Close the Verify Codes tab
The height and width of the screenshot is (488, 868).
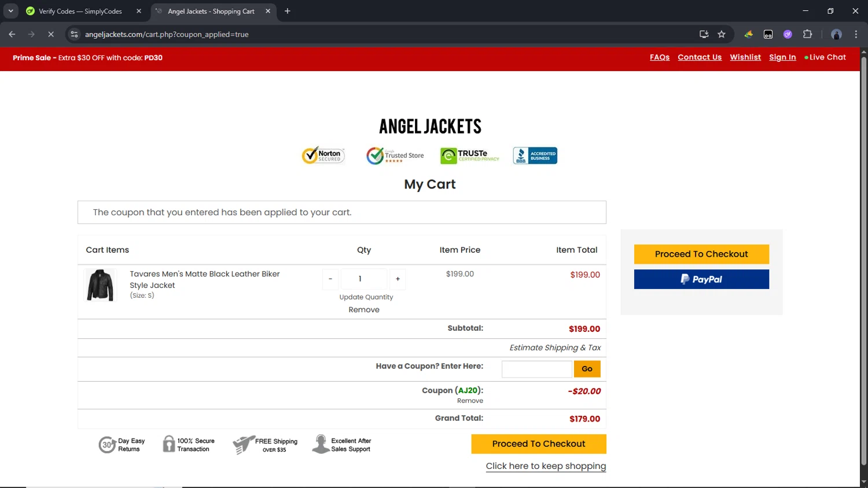139,11
